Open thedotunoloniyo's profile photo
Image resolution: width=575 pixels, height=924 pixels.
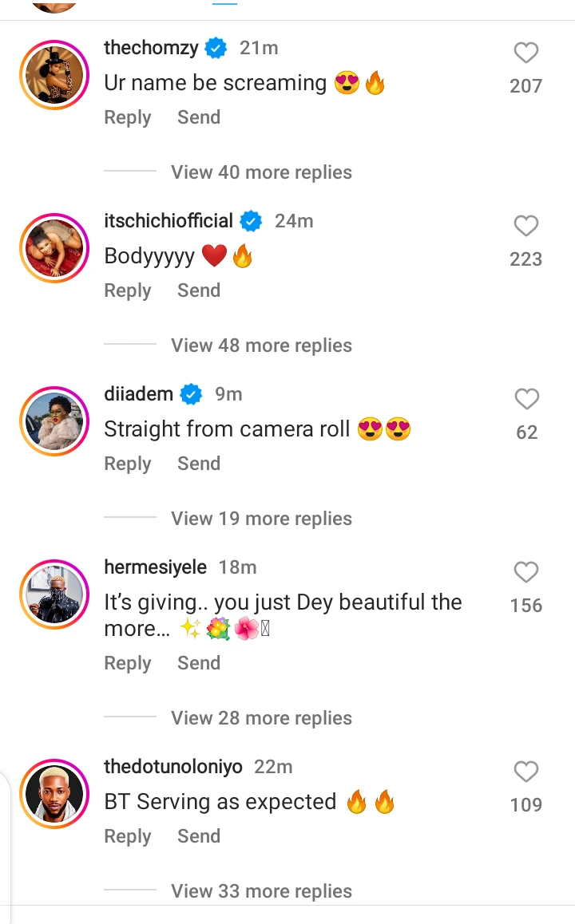[53, 793]
